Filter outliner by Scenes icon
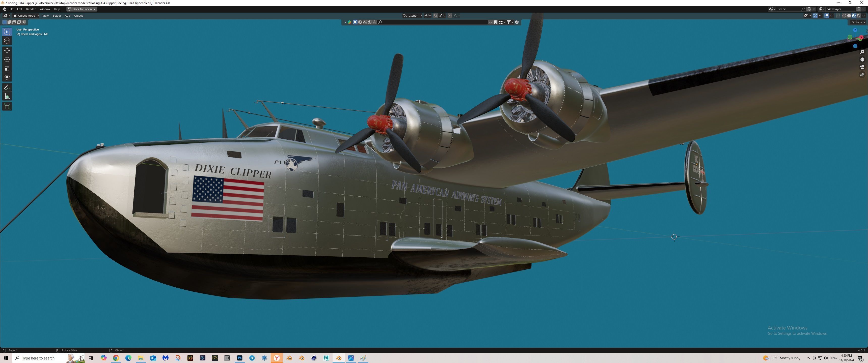868x363 pixels. pos(365,22)
